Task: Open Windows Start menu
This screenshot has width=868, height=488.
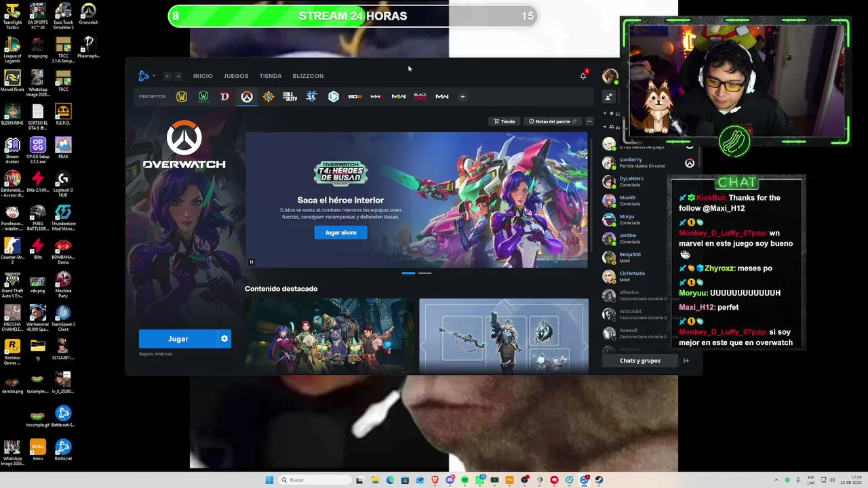Action: click(x=269, y=480)
